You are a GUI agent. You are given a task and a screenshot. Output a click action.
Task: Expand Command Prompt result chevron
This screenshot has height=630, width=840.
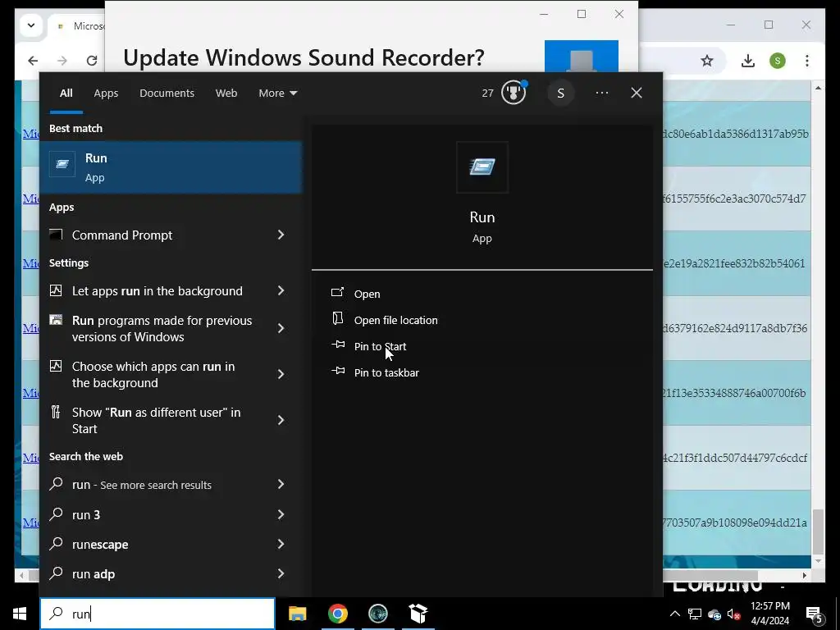(x=281, y=235)
